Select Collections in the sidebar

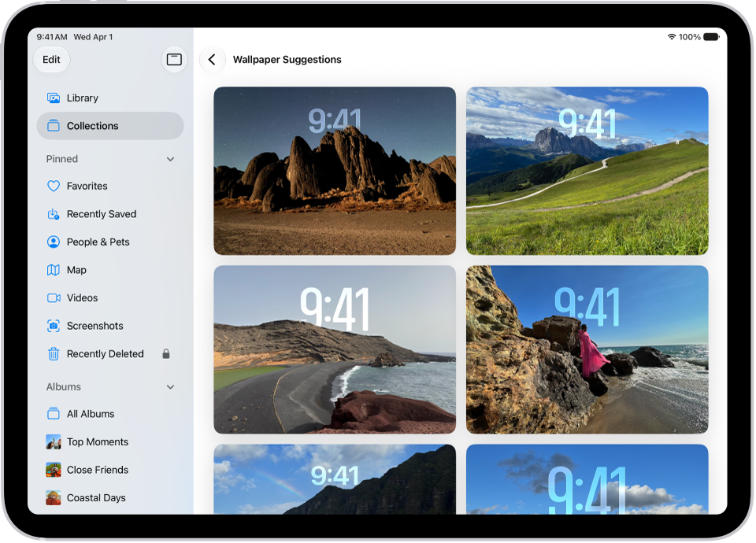pyautogui.click(x=110, y=126)
